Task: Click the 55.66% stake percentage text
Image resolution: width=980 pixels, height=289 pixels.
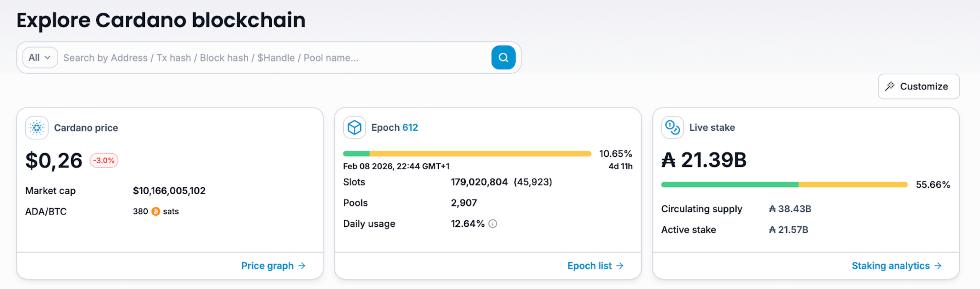Action: click(933, 185)
